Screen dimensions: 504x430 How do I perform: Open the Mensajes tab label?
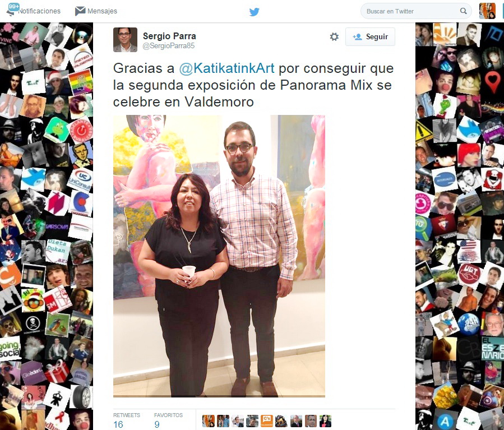click(102, 11)
